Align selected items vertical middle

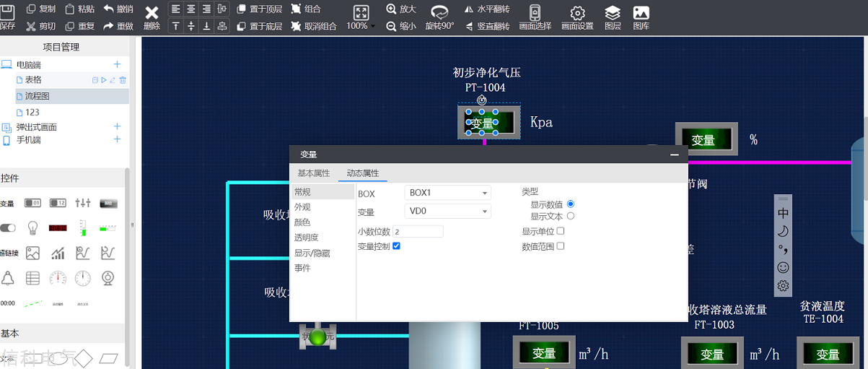coord(191,26)
